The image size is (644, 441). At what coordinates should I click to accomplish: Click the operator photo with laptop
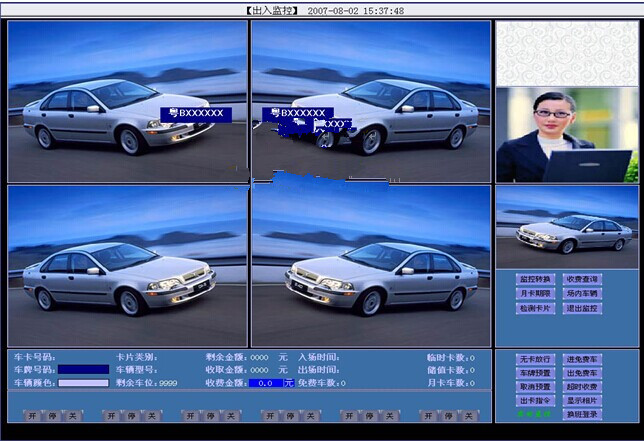566,135
